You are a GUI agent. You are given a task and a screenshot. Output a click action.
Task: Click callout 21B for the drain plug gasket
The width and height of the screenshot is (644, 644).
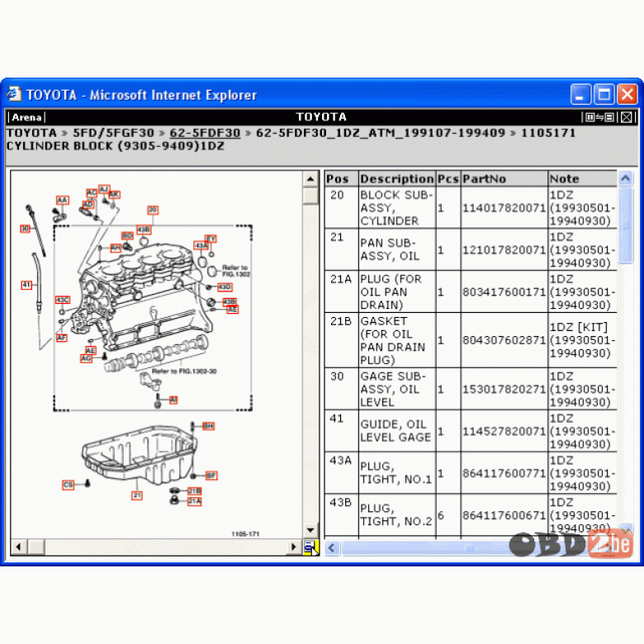195,490
